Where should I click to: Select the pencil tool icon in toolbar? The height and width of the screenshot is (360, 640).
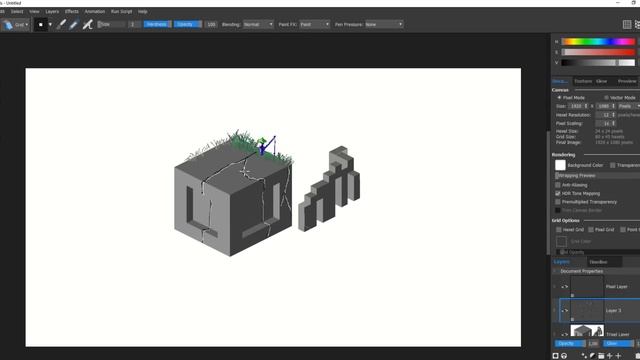[74, 24]
